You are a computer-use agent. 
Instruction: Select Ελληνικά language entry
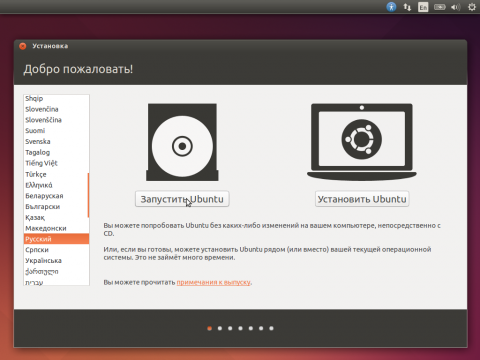[56, 185]
